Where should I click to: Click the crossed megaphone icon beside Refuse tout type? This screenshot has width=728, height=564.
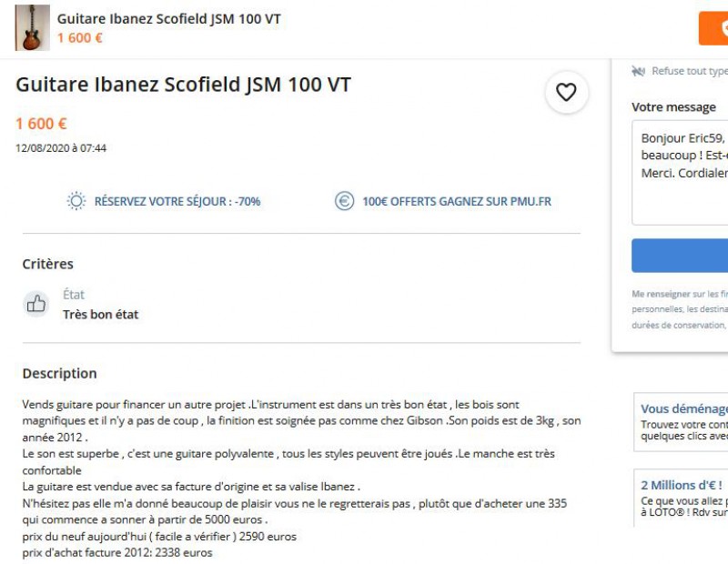(x=638, y=71)
